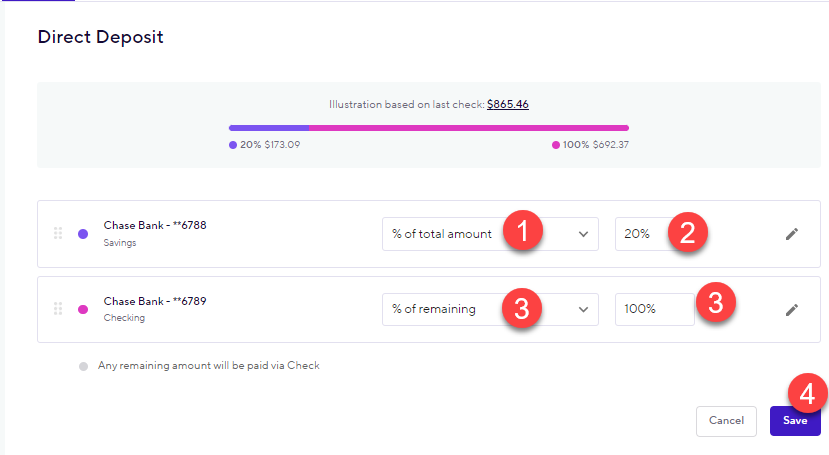
Task: Click the pink dot next to Checking account
Action: (83, 310)
